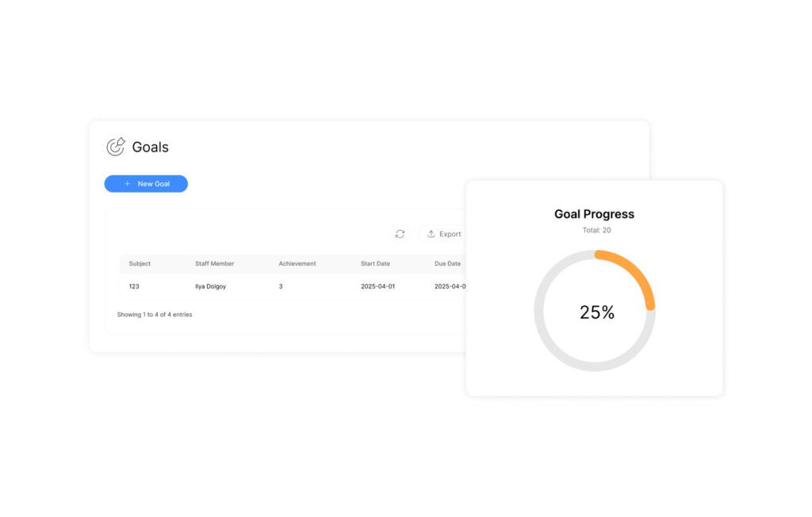Click the achievement value 3
Image resolution: width=812 pixels, height=517 pixels.
click(281, 286)
